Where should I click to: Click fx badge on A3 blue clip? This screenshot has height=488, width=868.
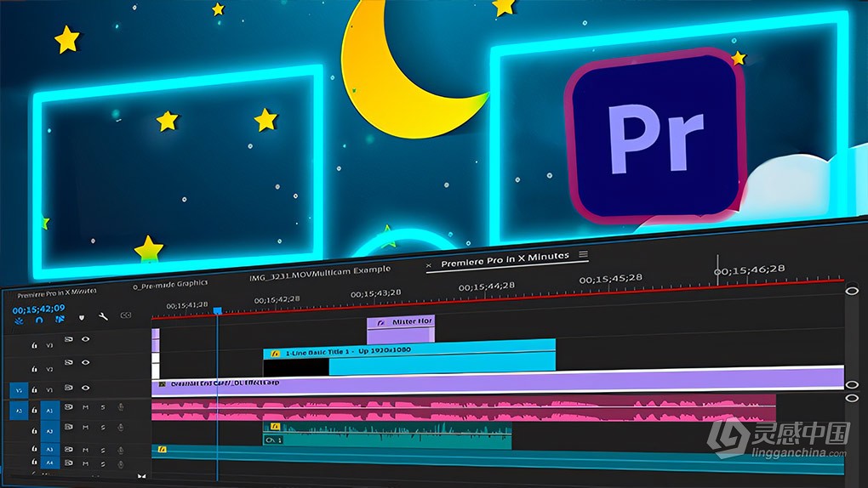(162, 449)
